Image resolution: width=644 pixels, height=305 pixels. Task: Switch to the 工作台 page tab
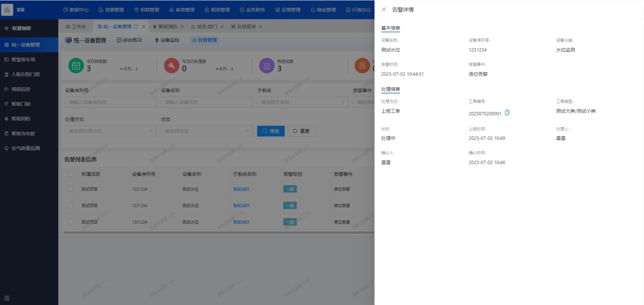tap(76, 27)
